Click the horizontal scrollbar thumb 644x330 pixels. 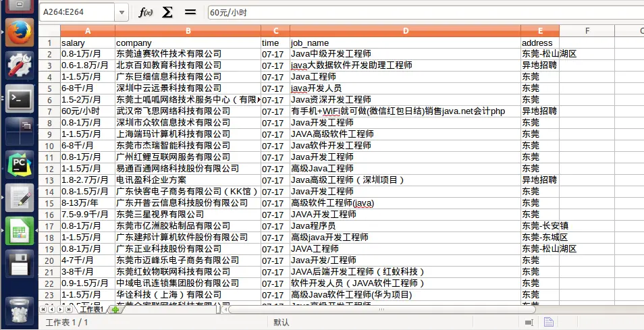pyautogui.click(x=381, y=310)
